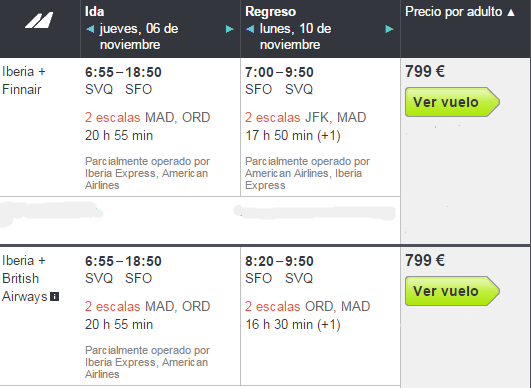Click Ver vuelo for Iberia + Finnair
The image size is (531, 388).
452,102
